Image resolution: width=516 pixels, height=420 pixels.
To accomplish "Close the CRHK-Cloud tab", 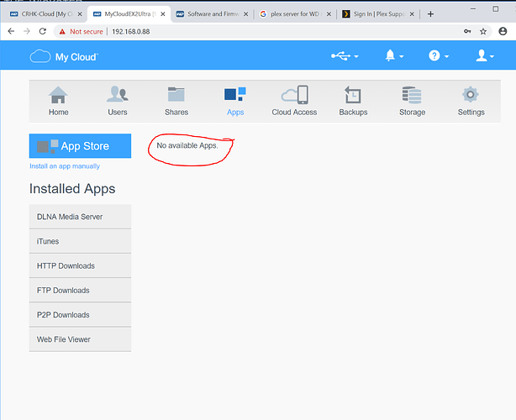I will [80, 14].
